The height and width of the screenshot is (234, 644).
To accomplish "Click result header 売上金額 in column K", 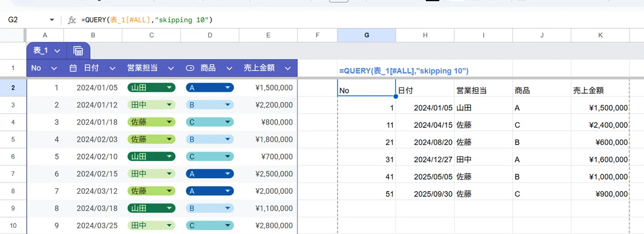I will 589,91.
